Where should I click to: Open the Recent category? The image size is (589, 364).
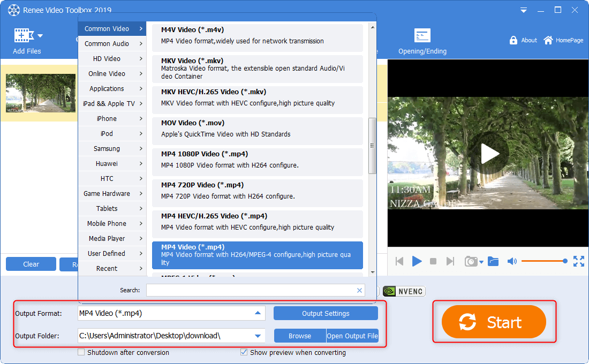pos(112,269)
